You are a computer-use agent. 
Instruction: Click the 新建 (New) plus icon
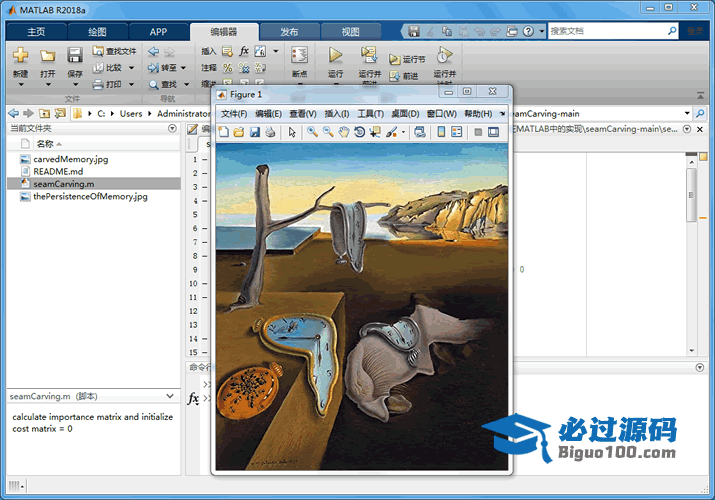(x=21, y=55)
